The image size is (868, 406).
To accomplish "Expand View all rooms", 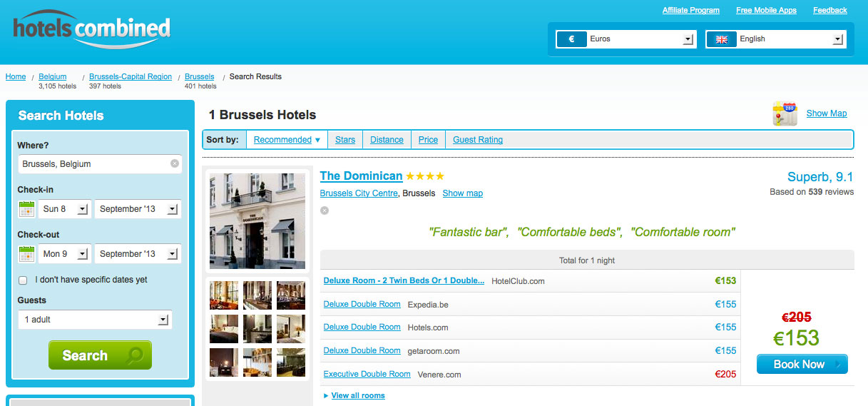I will 357,395.
